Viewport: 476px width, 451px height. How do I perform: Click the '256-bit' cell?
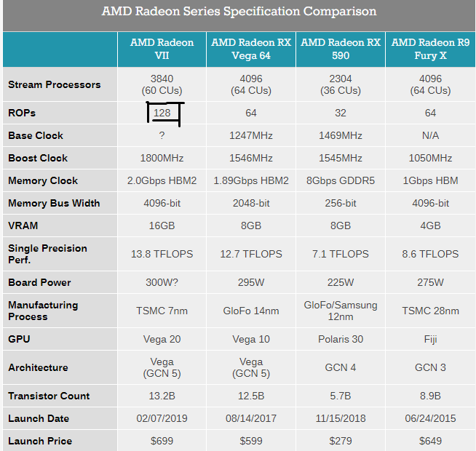click(x=341, y=203)
